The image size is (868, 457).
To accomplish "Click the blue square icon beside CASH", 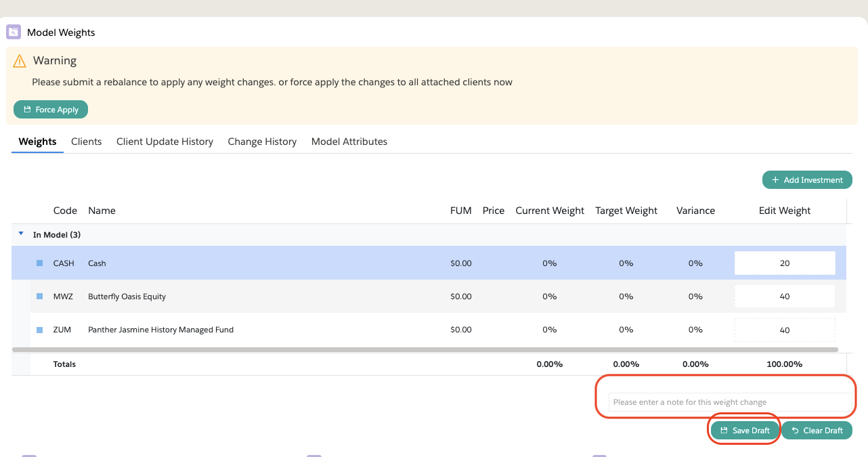I will (39, 263).
